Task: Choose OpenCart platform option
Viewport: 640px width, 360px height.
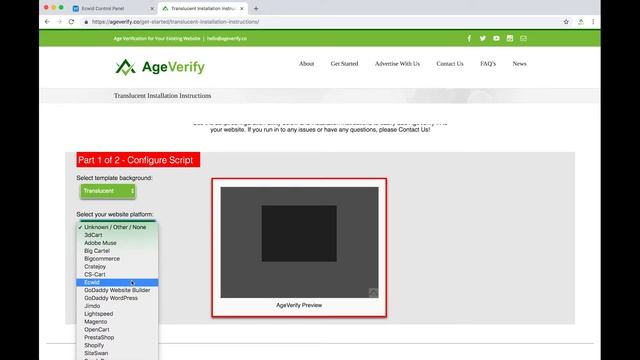Action: 117,329
